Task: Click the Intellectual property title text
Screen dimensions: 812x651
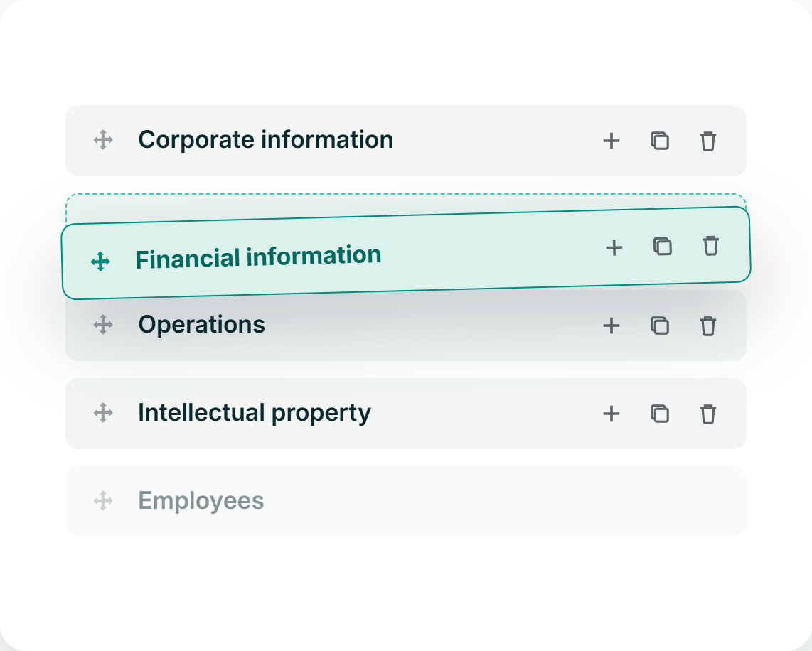Action: point(255,413)
